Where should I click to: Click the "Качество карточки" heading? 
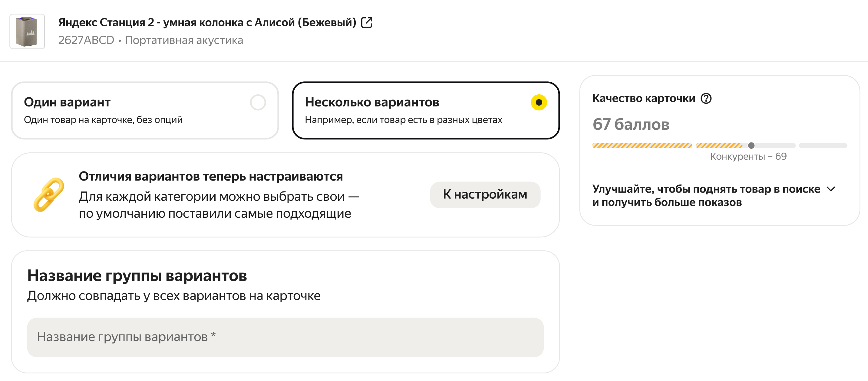pyautogui.click(x=644, y=98)
